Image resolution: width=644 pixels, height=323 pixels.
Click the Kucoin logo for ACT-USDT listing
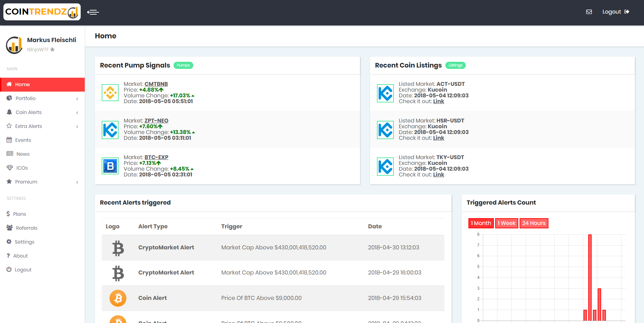(385, 93)
